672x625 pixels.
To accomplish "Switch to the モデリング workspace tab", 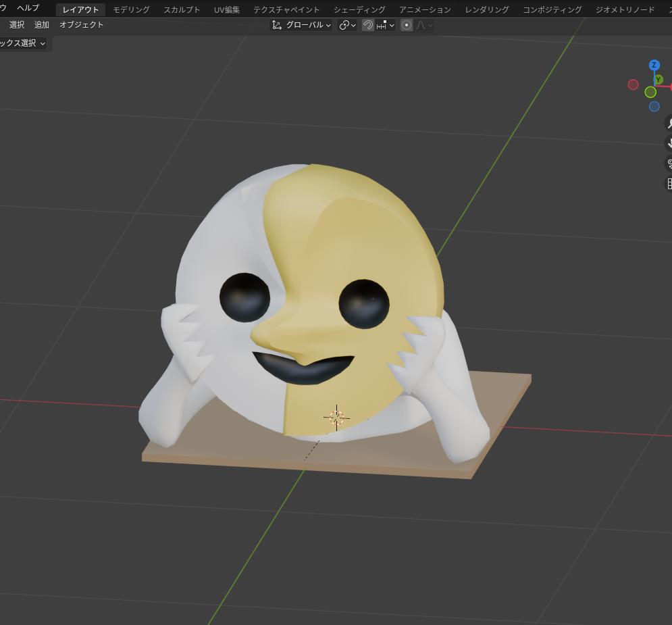I will pos(131,9).
